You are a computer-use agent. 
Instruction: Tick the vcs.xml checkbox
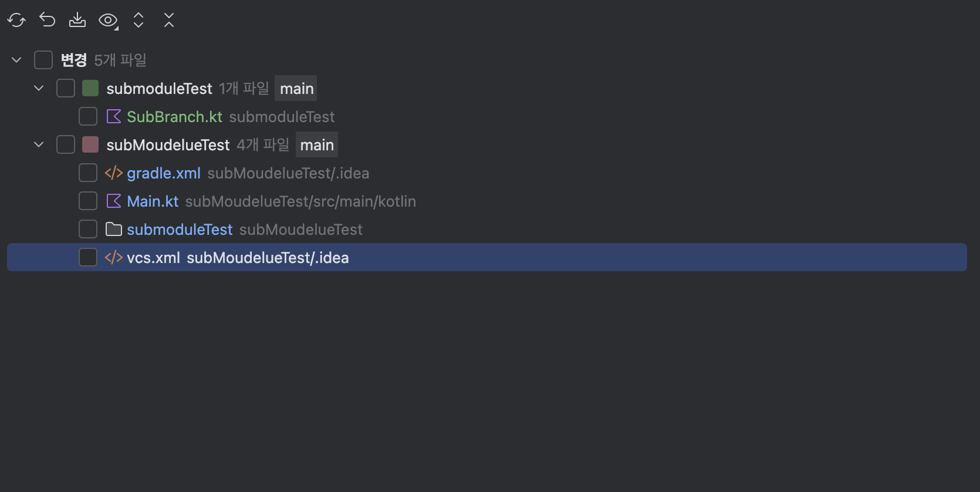click(87, 257)
